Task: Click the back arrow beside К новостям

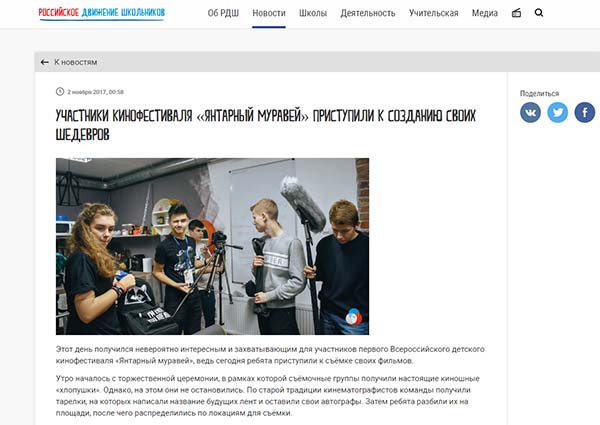Action: pyautogui.click(x=44, y=62)
